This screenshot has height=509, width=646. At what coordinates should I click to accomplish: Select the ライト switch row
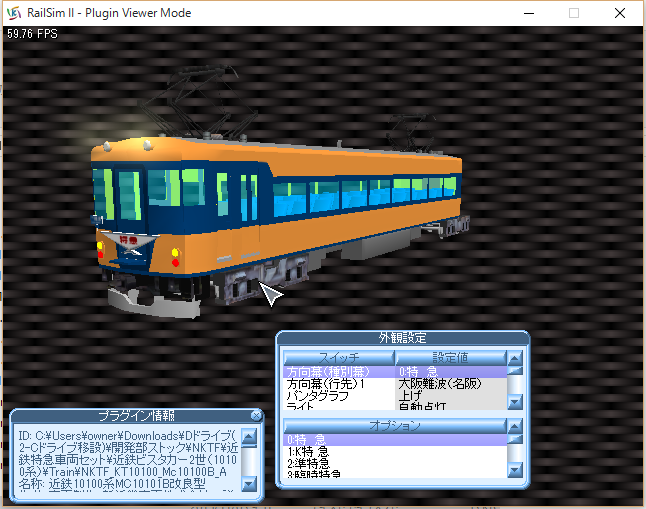[x=339, y=406]
